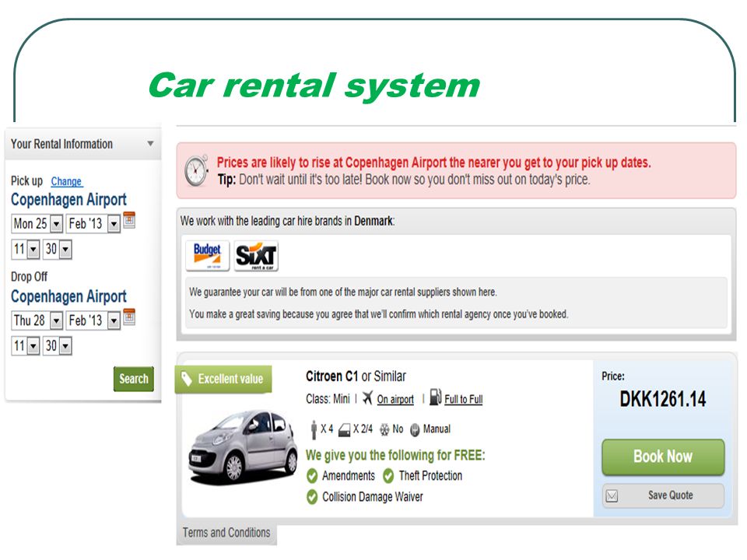Click the clock icon in price alert
This screenshot has height=560, width=747.
pyautogui.click(x=197, y=170)
